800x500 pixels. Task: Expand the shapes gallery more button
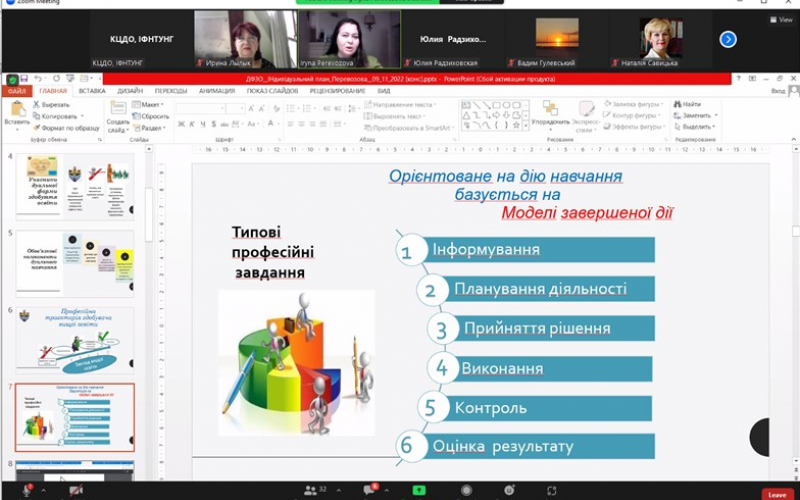point(526,126)
